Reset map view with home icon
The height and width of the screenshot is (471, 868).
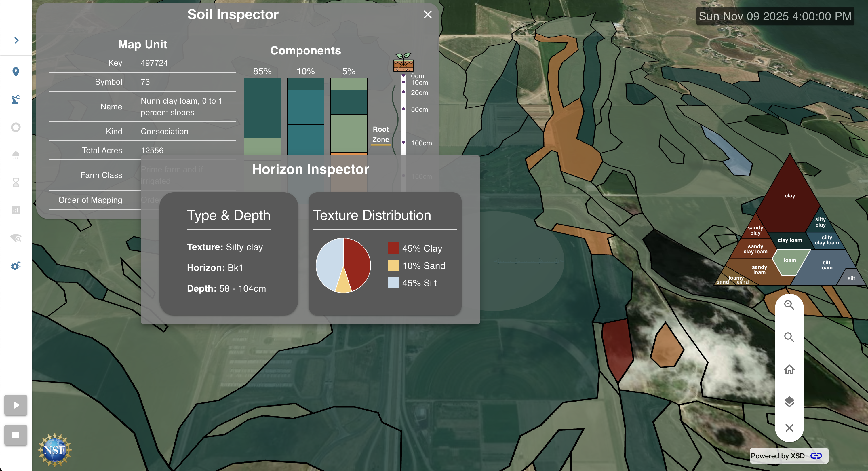(x=789, y=370)
